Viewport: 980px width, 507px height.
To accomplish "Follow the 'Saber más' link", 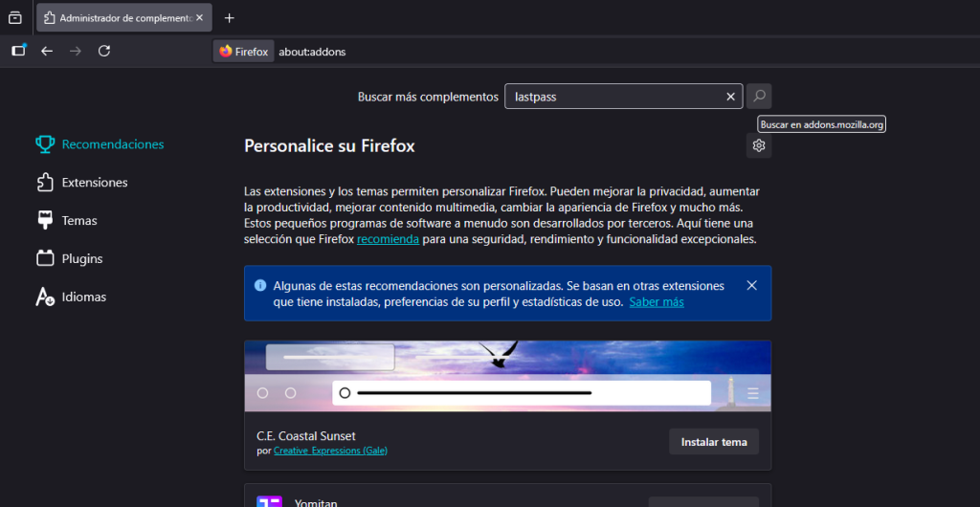I will (656, 302).
